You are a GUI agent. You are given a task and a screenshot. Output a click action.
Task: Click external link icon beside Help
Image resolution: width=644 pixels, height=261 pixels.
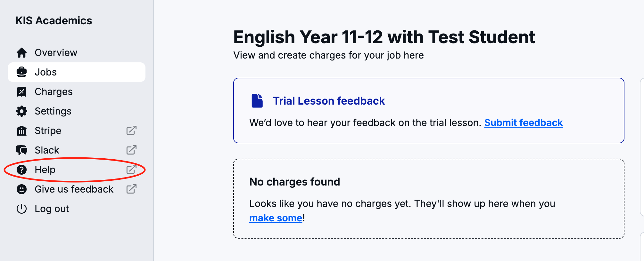click(x=131, y=170)
